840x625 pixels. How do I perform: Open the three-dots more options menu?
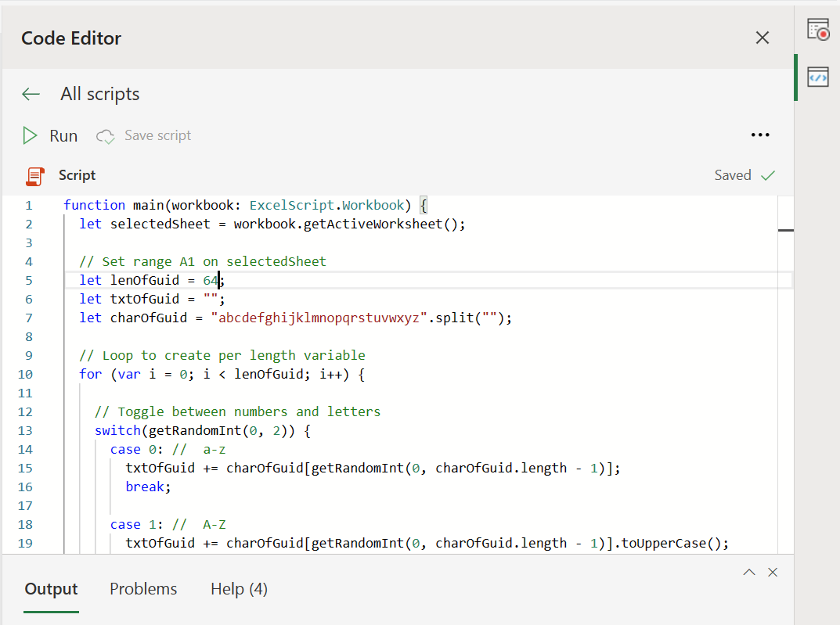click(760, 135)
